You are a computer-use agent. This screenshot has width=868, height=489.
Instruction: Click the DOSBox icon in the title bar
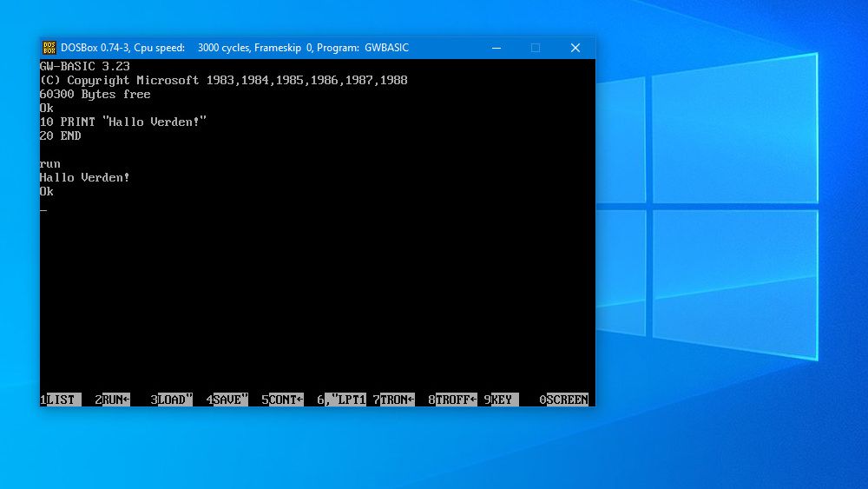[49, 48]
